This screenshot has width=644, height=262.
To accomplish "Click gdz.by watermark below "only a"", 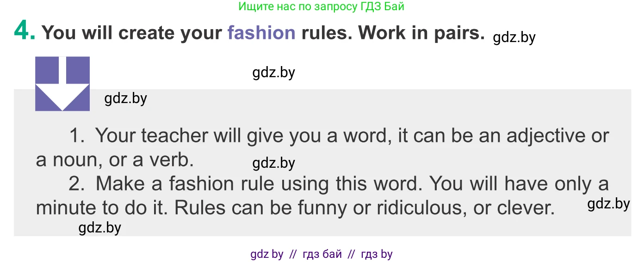I will 608,204.
